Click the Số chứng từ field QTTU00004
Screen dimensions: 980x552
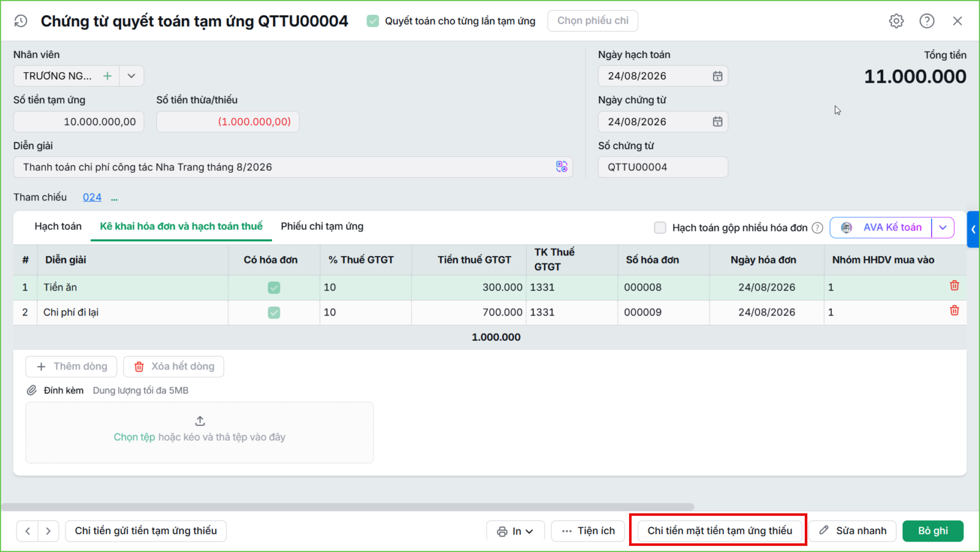click(x=663, y=167)
